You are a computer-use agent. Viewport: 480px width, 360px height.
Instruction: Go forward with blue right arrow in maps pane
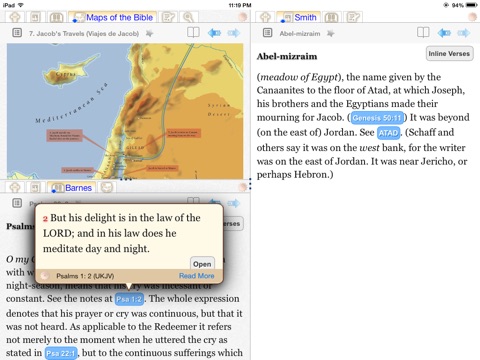point(233,33)
